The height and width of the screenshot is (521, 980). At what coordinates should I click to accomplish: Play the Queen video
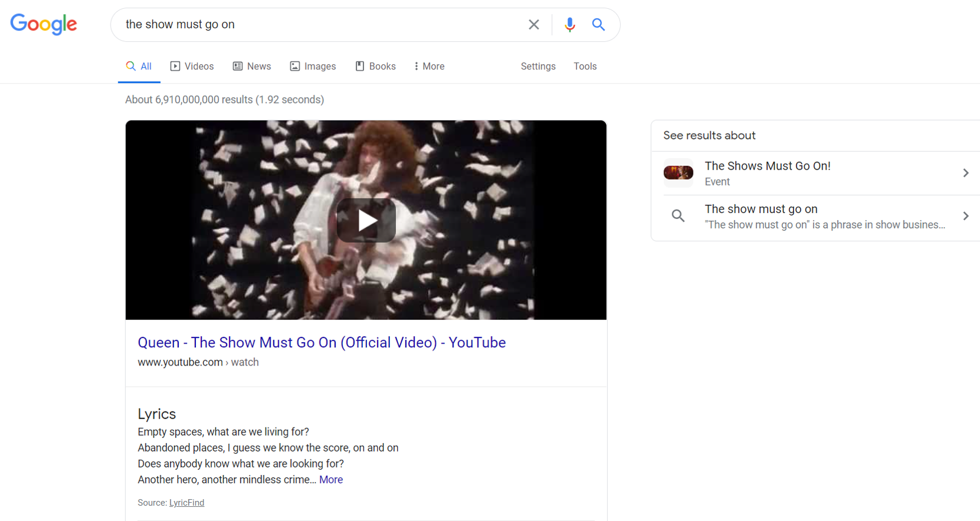pyautogui.click(x=366, y=221)
